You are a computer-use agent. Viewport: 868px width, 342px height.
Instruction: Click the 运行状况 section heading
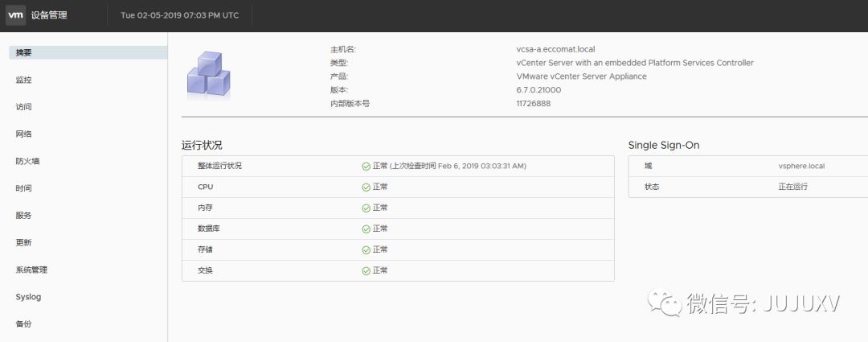pyautogui.click(x=202, y=145)
